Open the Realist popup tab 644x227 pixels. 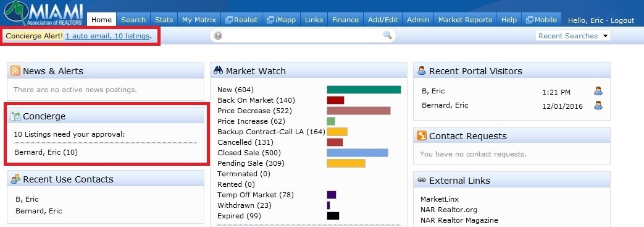coord(241,20)
